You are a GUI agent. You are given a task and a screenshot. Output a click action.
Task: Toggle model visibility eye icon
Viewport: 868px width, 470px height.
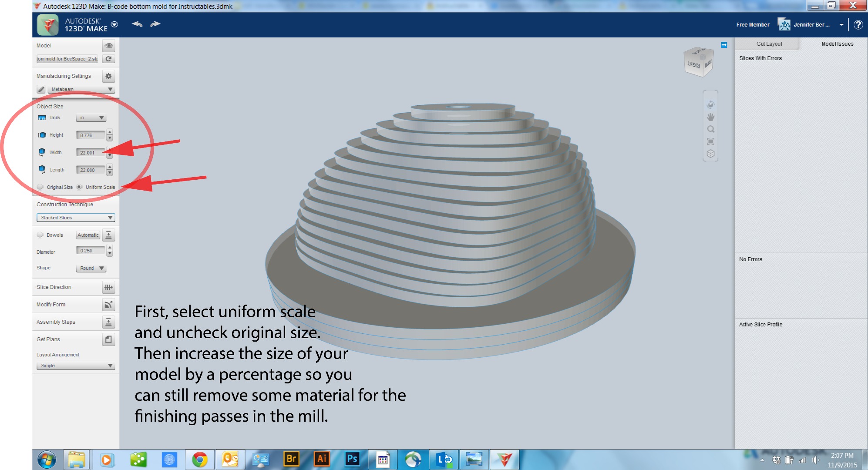[108, 46]
